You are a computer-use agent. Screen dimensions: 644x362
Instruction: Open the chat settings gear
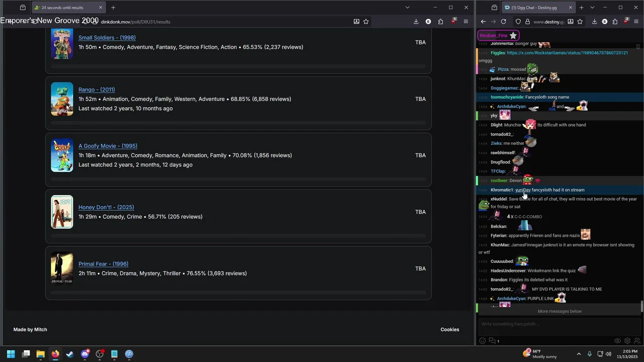point(627,341)
